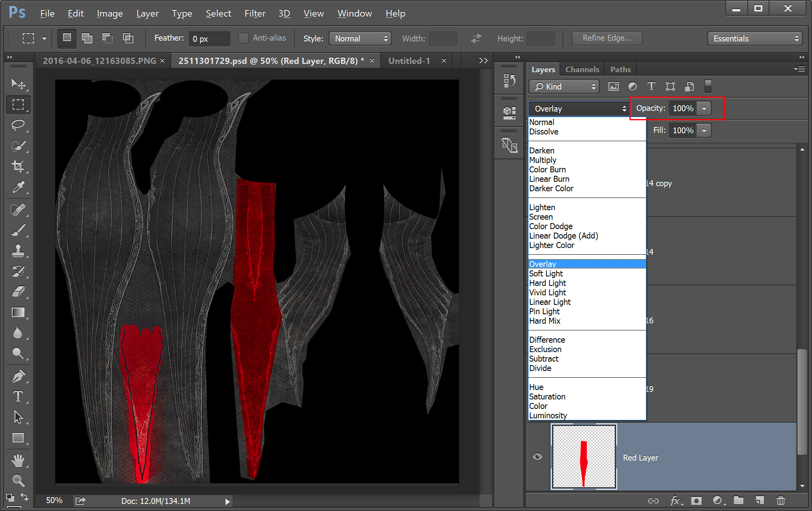The image size is (812, 511).
Task: Choose Multiply from the blend mode list
Action: (543, 160)
